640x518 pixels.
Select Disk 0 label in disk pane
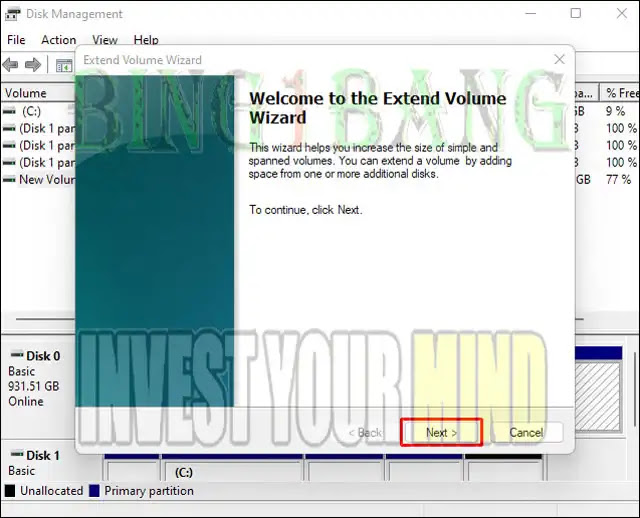tap(43, 356)
